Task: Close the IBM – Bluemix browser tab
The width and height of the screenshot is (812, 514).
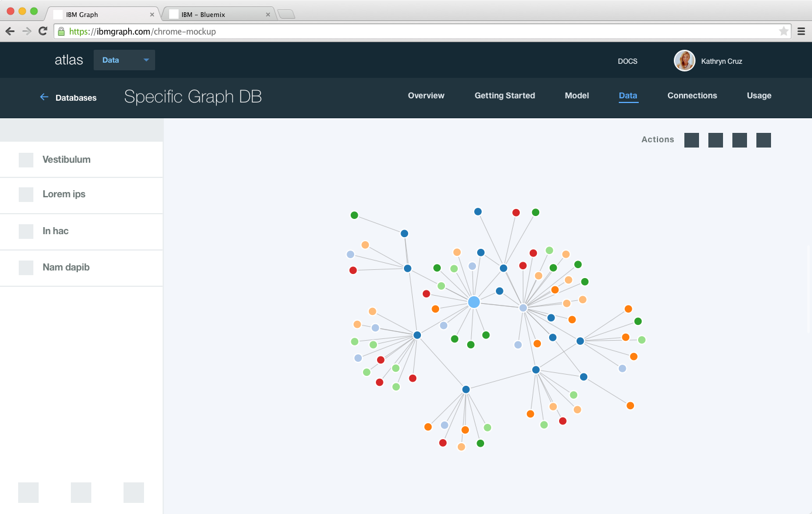Action: 268,15
